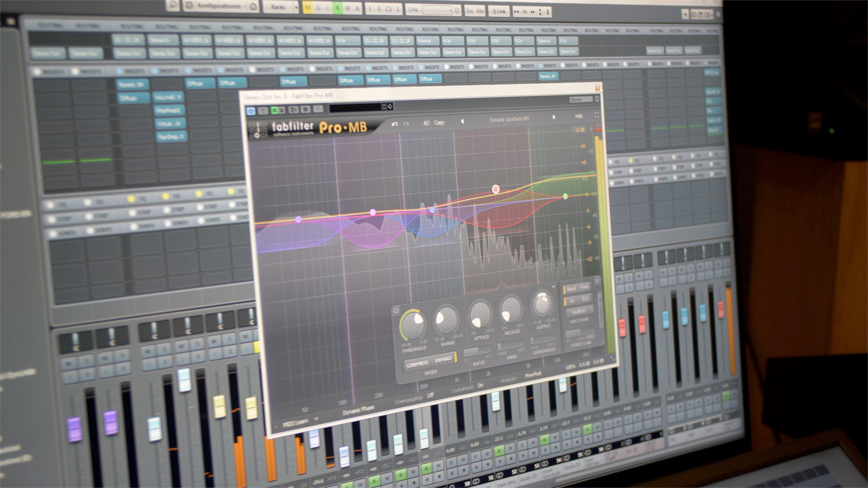Go to previous Pro-MB preset arrow
Image resolution: width=868 pixels, height=488 pixels.
tap(462, 121)
